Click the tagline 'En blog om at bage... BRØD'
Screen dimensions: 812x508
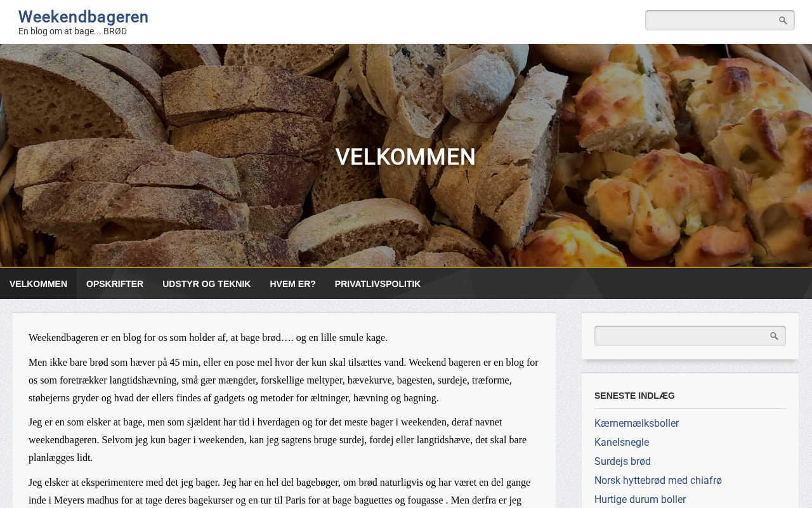72,31
